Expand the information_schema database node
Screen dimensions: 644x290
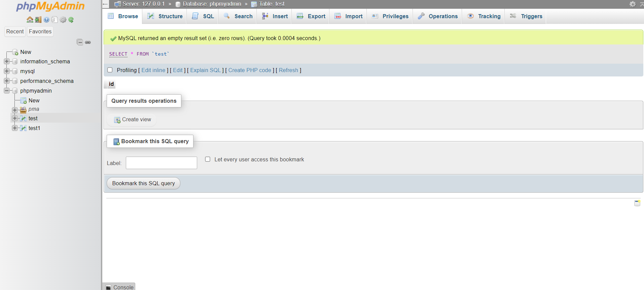(x=6, y=61)
